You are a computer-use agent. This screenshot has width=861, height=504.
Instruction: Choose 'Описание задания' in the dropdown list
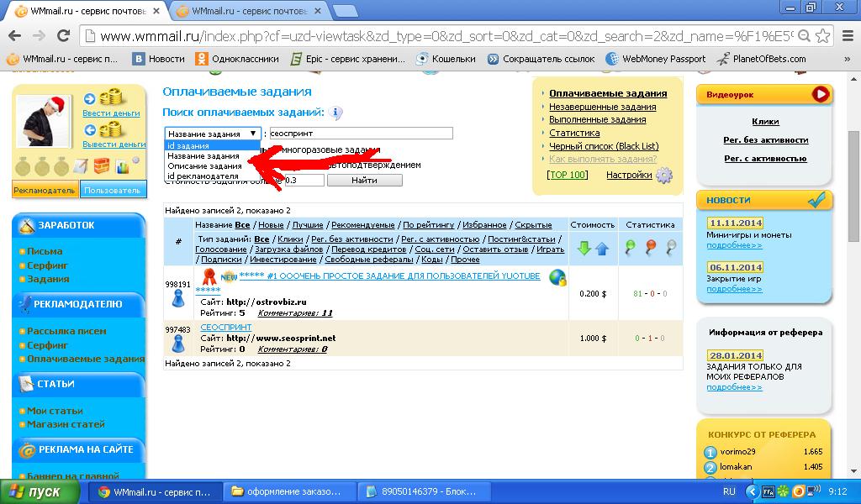[204, 165]
